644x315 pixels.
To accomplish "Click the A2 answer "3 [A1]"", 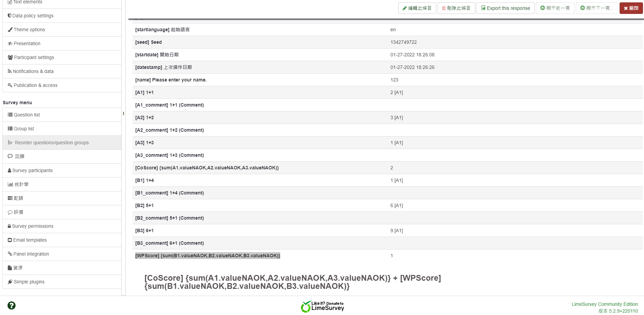I will pos(397,117).
